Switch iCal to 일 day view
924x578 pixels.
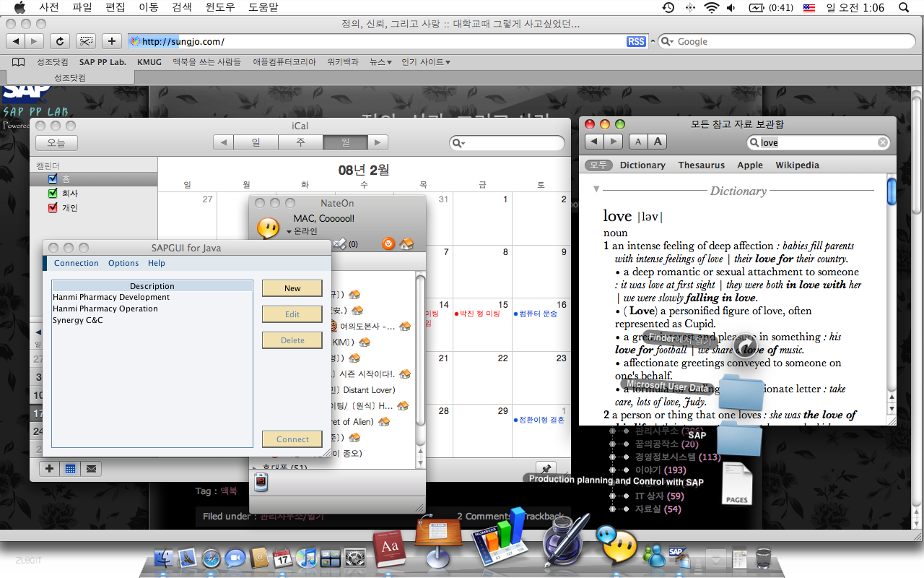(x=256, y=142)
